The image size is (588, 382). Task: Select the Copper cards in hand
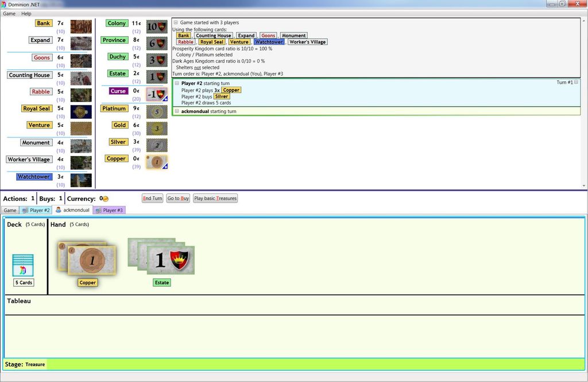tap(87, 259)
